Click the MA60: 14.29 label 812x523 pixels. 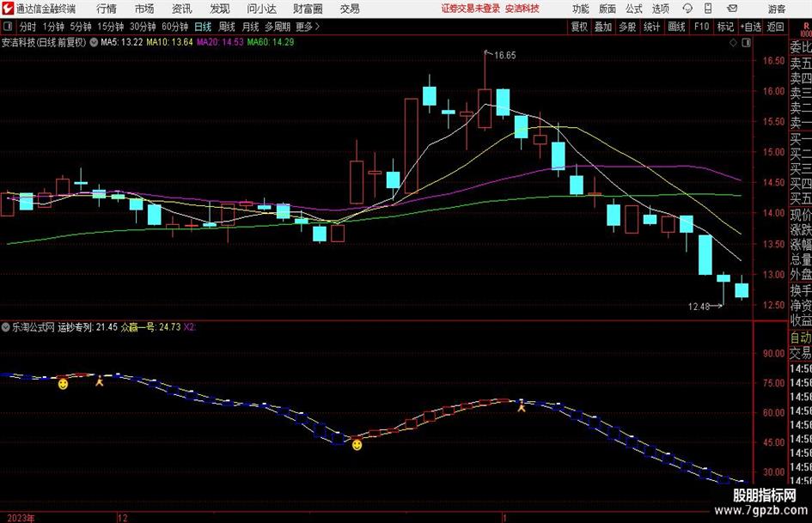coord(271,42)
